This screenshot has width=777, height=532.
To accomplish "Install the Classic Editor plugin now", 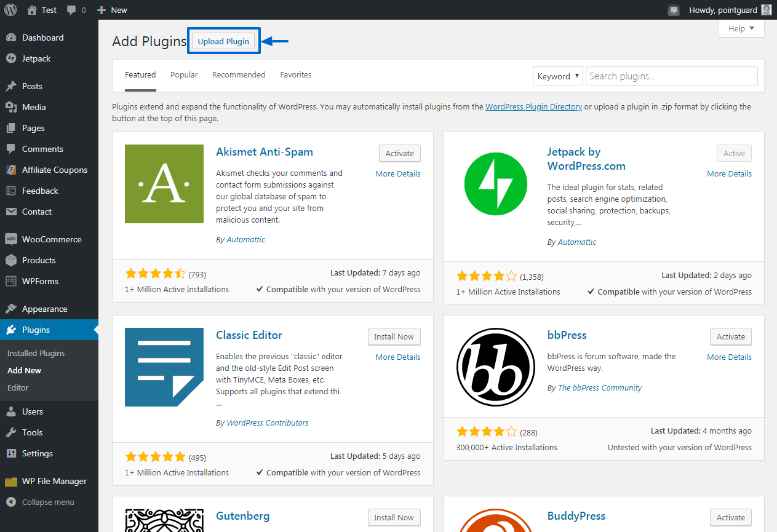I will tap(394, 336).
